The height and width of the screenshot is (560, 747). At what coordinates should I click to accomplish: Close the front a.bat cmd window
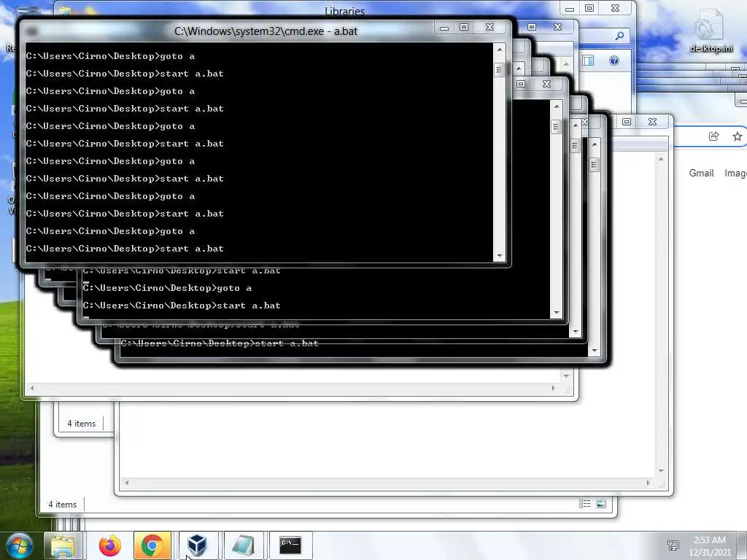point(489,28)
